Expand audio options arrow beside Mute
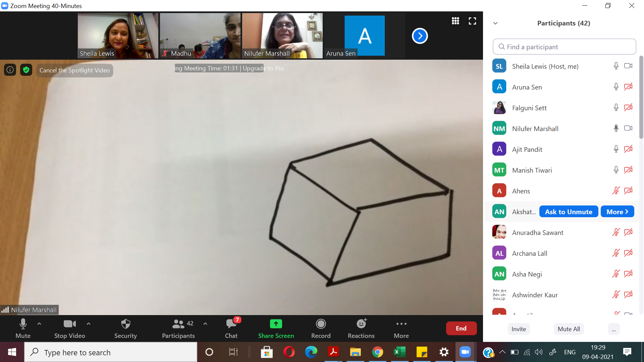This screenshot has height=362, width=644. point(39,324)
